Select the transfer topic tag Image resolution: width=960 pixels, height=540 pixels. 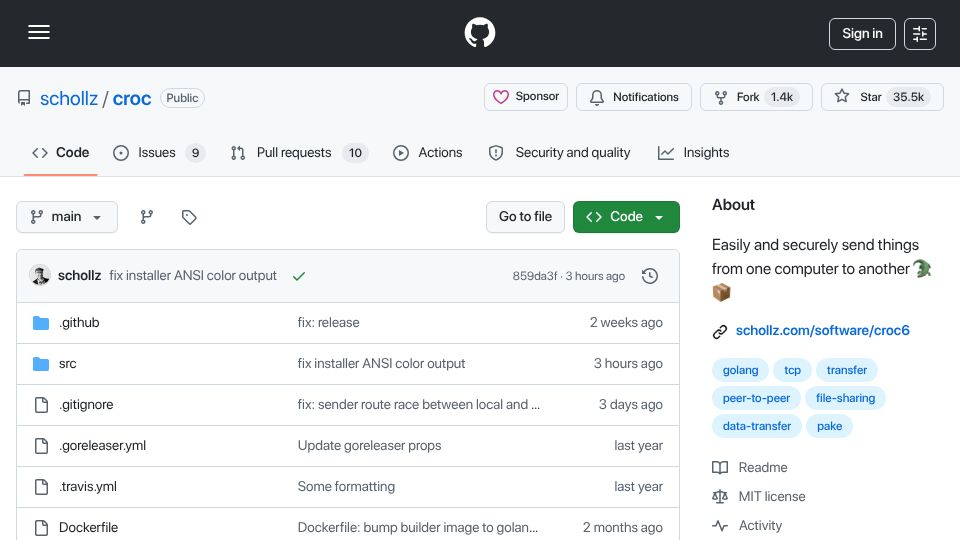click(x=847, y=370)
